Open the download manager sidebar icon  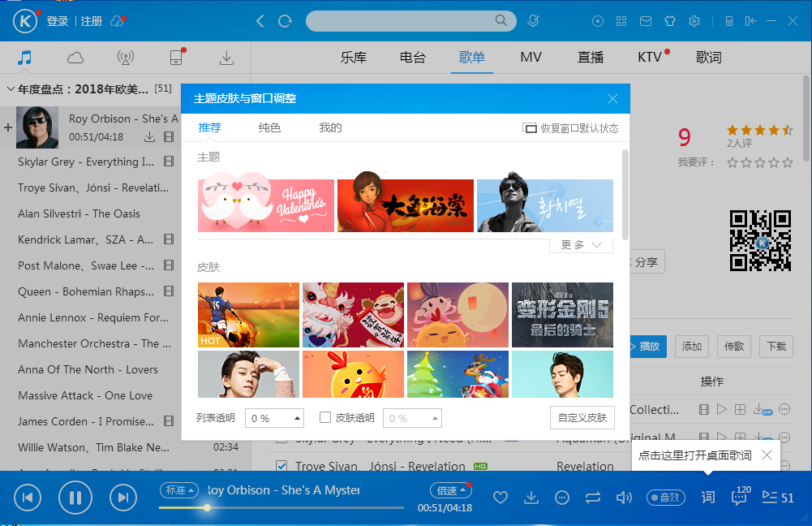226,58
